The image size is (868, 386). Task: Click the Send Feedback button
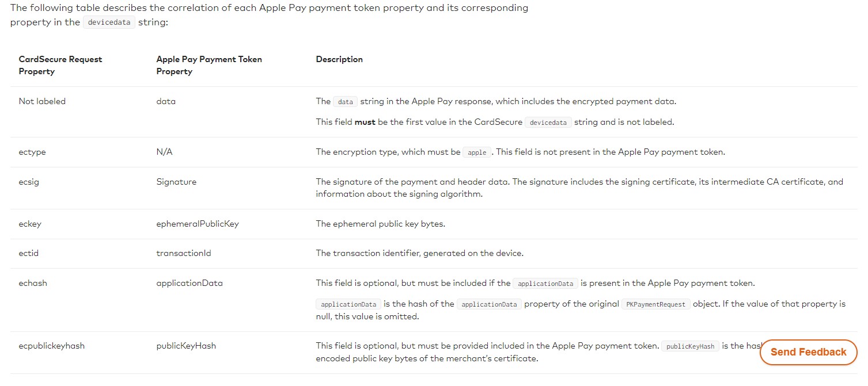pos(808,352)
